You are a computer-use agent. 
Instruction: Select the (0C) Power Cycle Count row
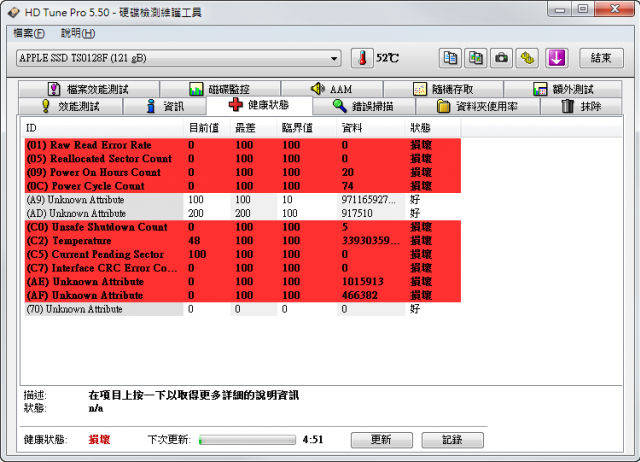tap(242, 186)
